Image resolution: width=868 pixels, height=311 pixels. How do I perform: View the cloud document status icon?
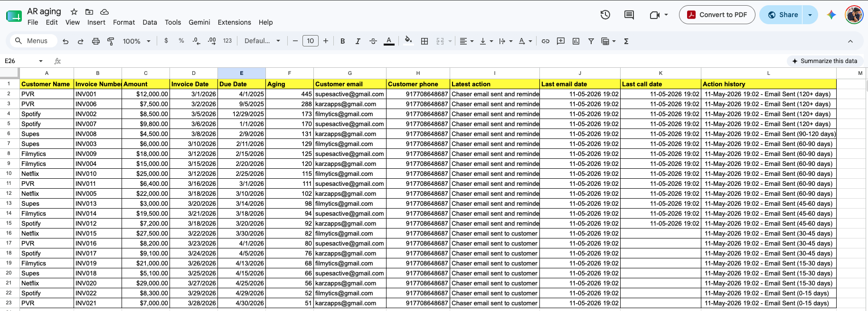[104, 11]
